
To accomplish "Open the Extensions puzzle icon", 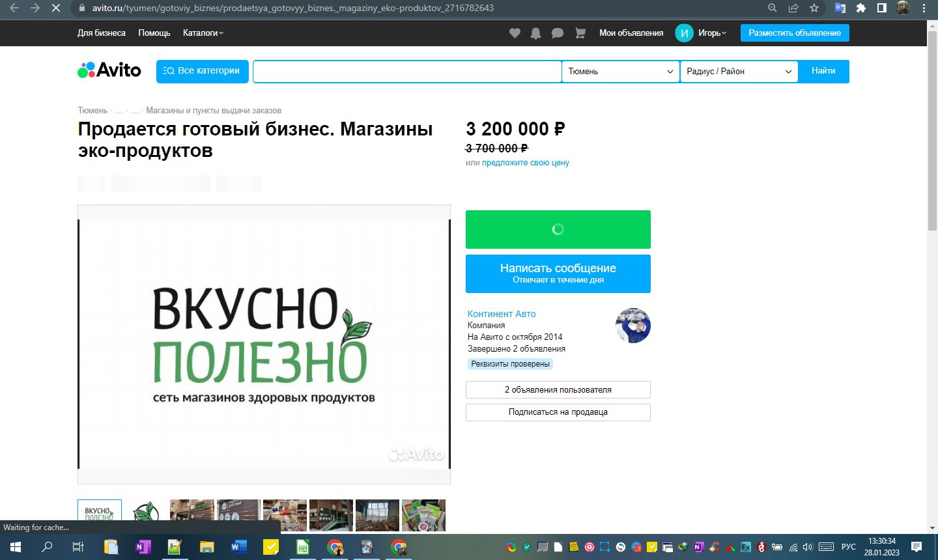I will pyautogui.click(x=861, y=8).
